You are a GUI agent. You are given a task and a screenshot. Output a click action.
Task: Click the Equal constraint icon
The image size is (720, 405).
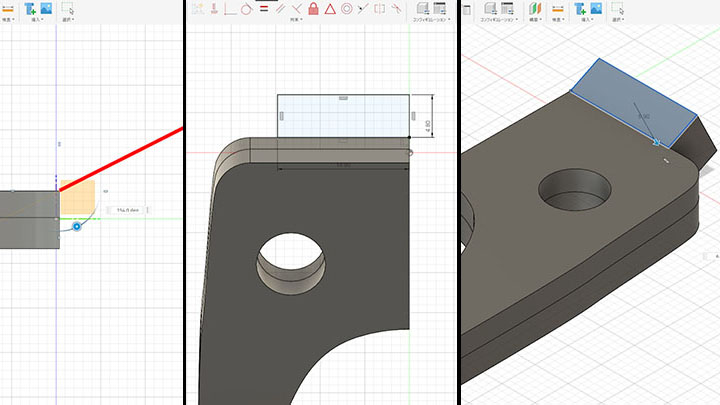[x=264, y=8]
